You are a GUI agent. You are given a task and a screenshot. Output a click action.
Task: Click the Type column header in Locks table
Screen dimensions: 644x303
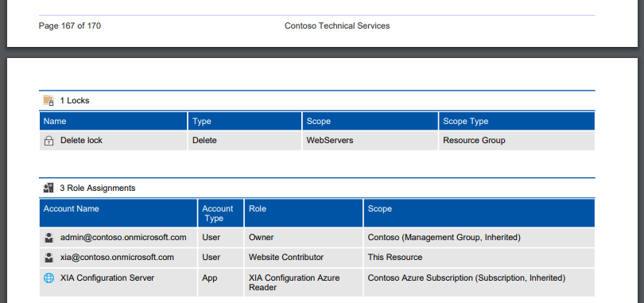[245, 121]
